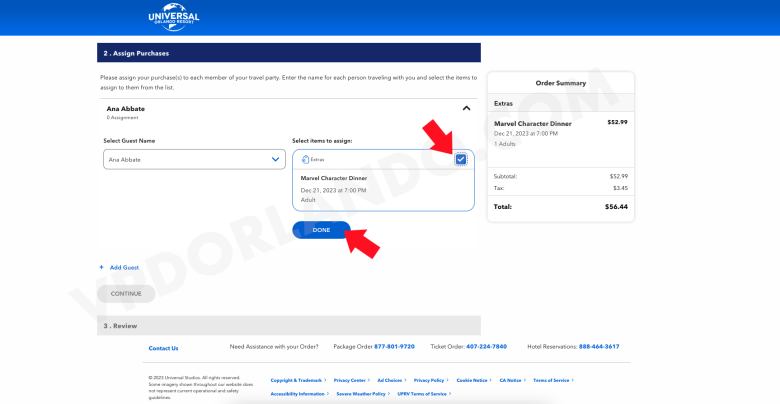
Task: Click the Extras heading in Order Summary
Action: click(503, 103)
